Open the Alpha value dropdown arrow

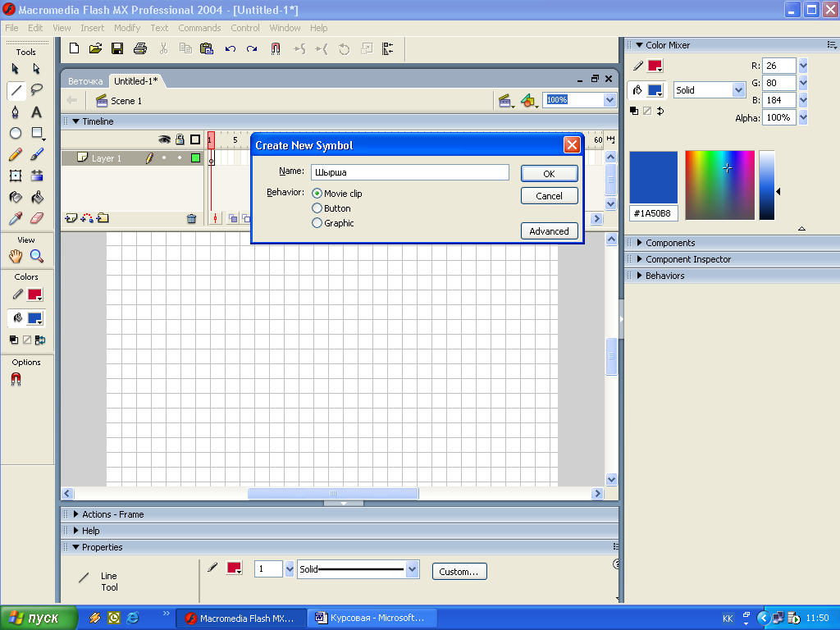[803, 117]
